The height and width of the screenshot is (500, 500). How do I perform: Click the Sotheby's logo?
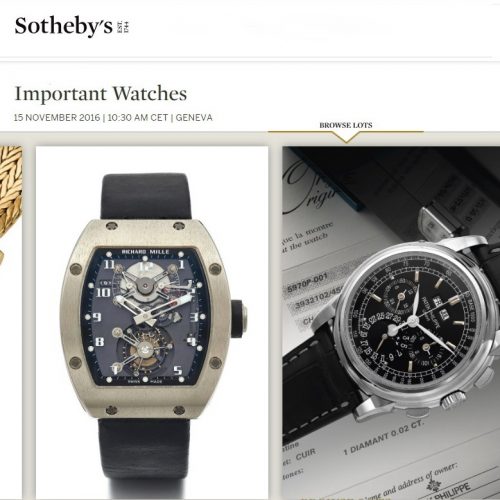click(x=64, y=26)
